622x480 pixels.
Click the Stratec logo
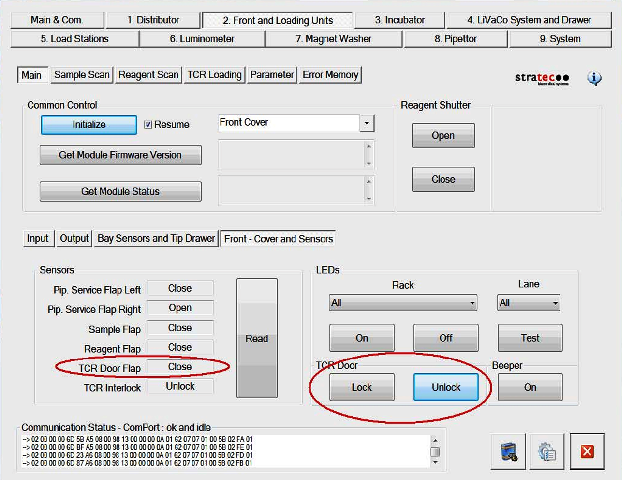pos(541,78)
